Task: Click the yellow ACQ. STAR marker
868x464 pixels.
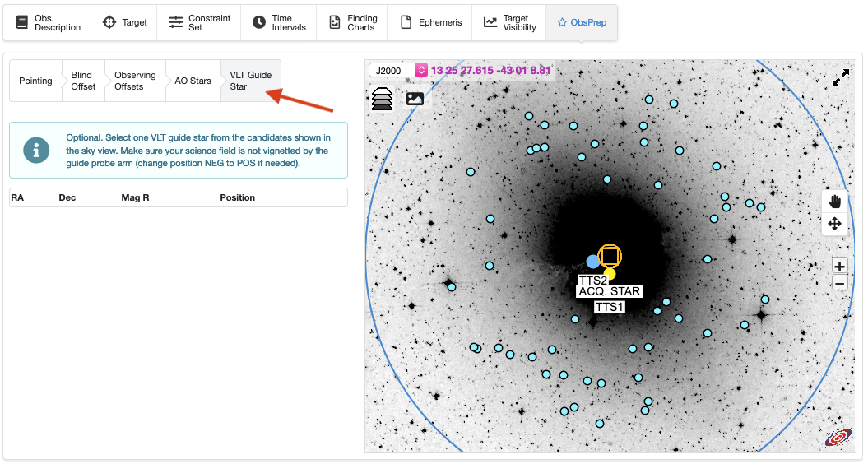Action: 610,273
